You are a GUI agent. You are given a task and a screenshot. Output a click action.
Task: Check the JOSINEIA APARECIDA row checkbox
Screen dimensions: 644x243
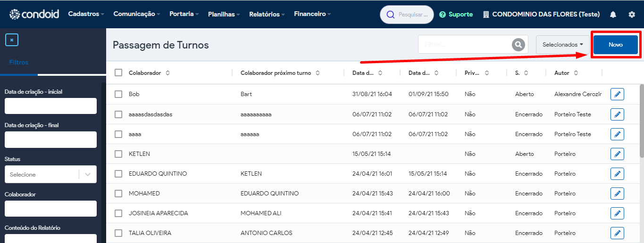pos(118,213)
